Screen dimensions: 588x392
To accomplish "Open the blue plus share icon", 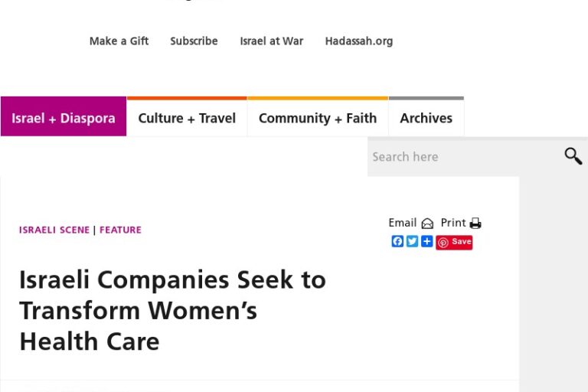I will [426, 241].
